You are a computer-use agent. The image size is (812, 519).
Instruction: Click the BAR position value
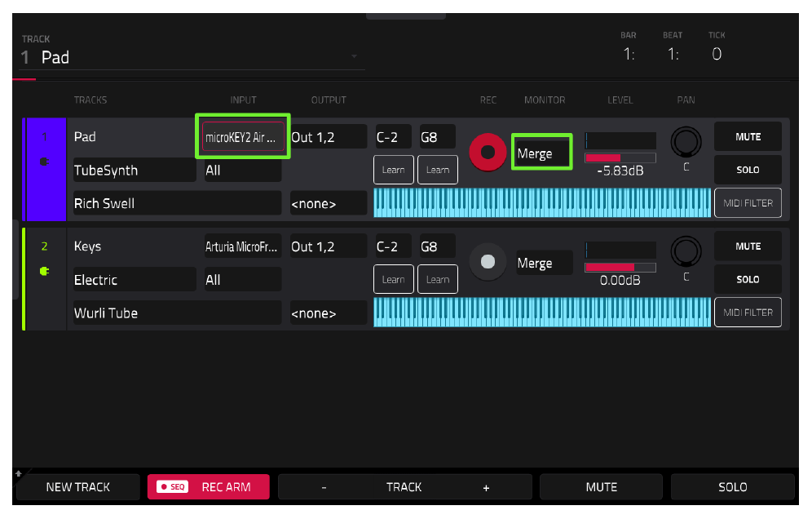pyautogui.click(x=629, y=54)
